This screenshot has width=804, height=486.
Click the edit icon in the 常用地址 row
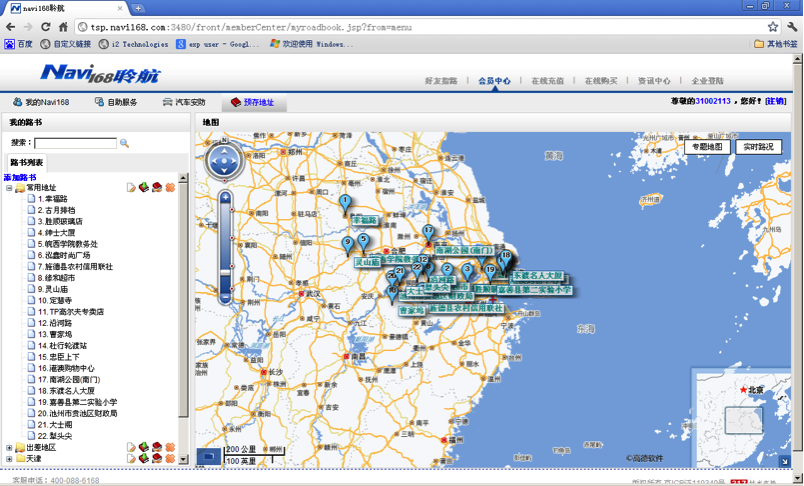coord(131,188)
